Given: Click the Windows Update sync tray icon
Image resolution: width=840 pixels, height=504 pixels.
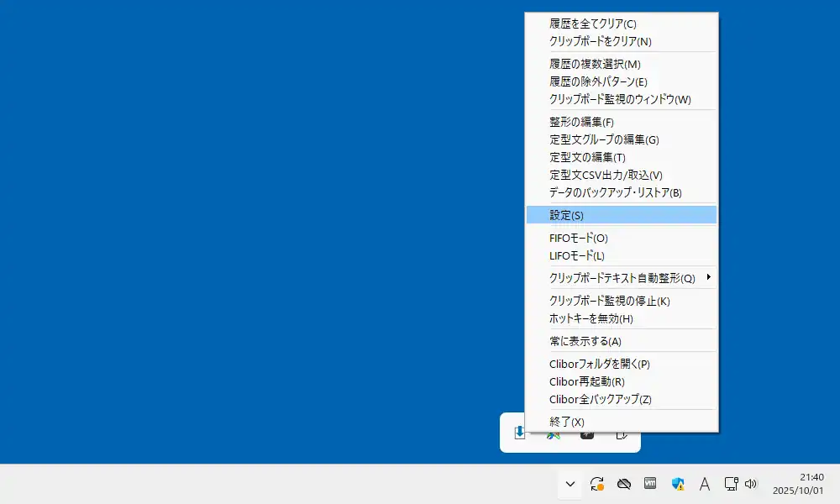Looking at the screenshot, I should 597,483.
